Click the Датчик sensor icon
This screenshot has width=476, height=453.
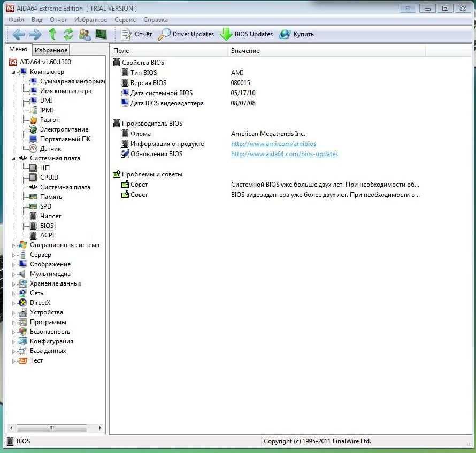(33, 149)
